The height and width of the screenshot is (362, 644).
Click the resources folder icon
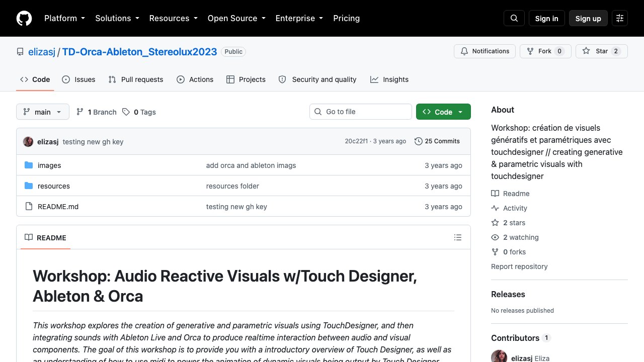point(29,186)
